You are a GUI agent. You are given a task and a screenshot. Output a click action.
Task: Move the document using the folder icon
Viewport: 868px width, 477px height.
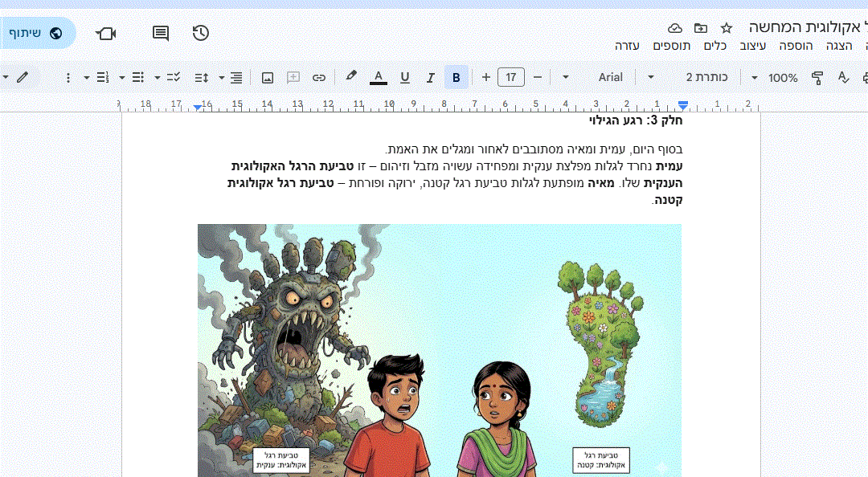(701, 28)
